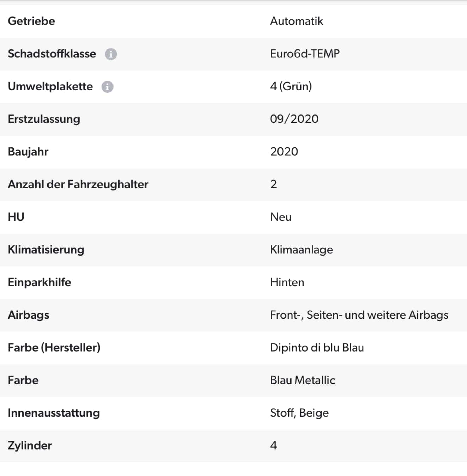Select the 4 (Grün) sticker value
This screenshot has height=476, width=467.
(x=291, y=86)
